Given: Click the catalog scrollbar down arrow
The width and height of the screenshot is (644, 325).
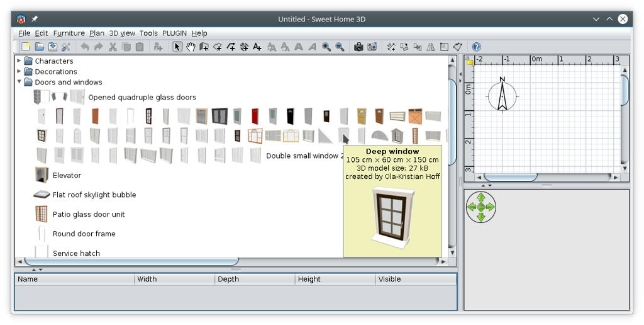Looking at the screenshot, I should pos(452,253).
